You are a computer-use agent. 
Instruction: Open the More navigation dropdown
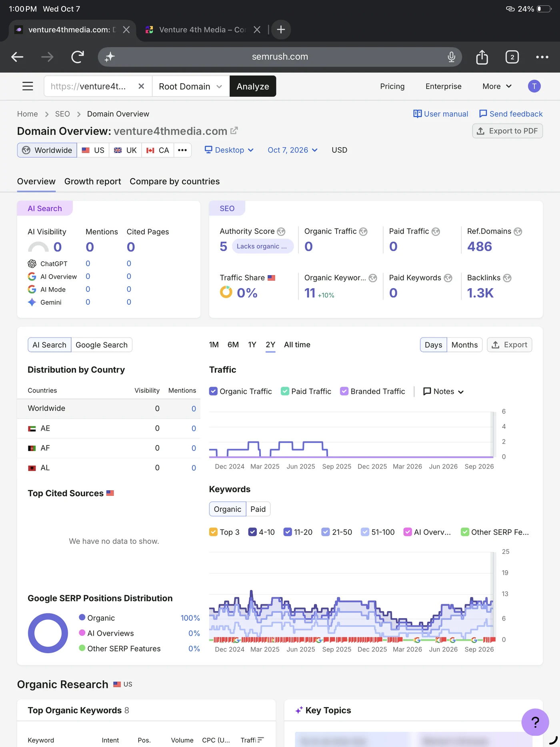(497, 86)
